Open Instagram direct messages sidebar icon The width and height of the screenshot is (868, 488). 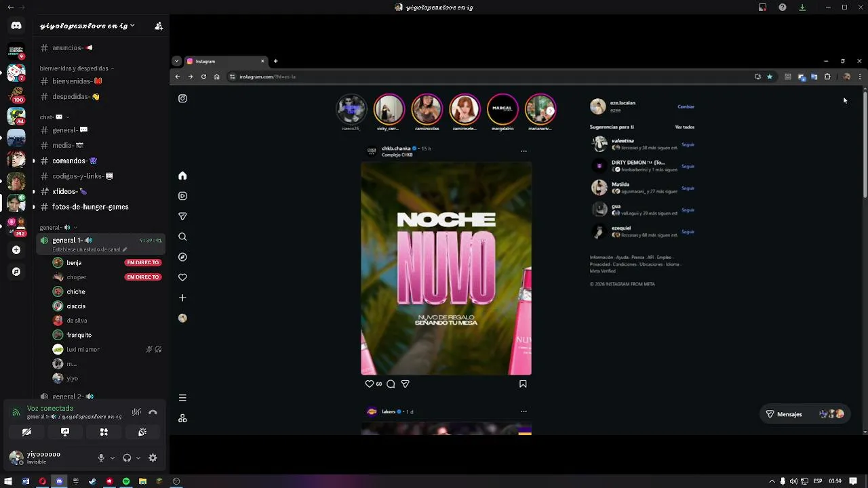tap(182, 216)
